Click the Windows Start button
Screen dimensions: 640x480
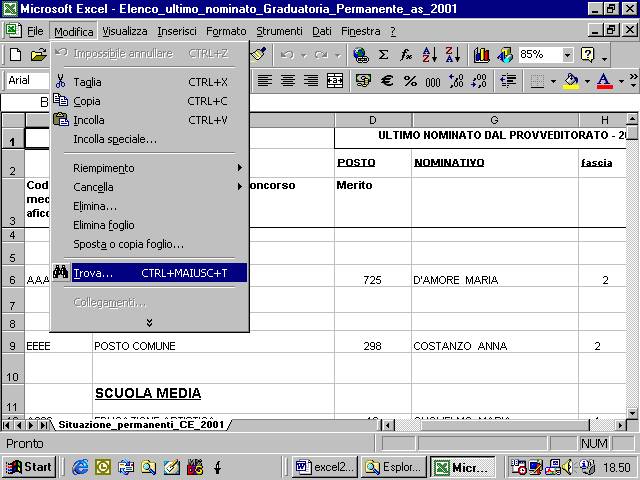pos(29,467)
